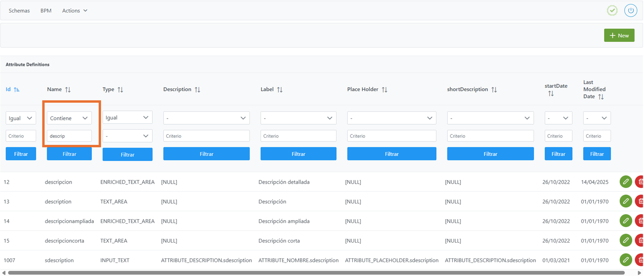Click the power logout icon
This screenshot has width=644, height=279.
(630, 10)
